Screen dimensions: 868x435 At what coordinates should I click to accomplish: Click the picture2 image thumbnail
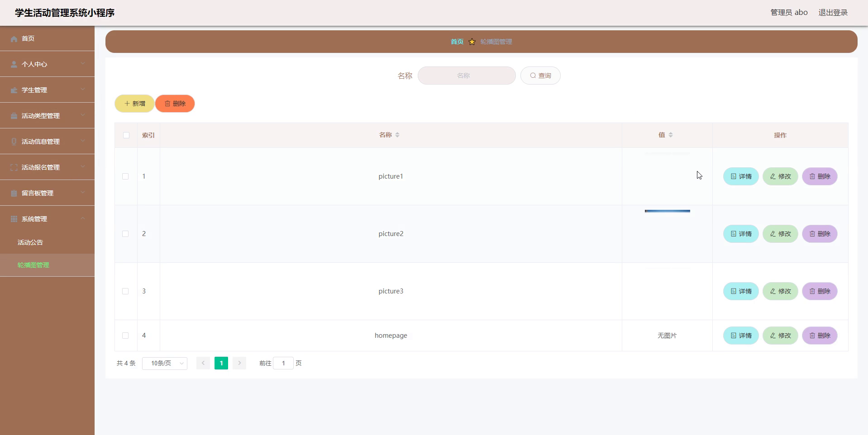coord(668,211)
